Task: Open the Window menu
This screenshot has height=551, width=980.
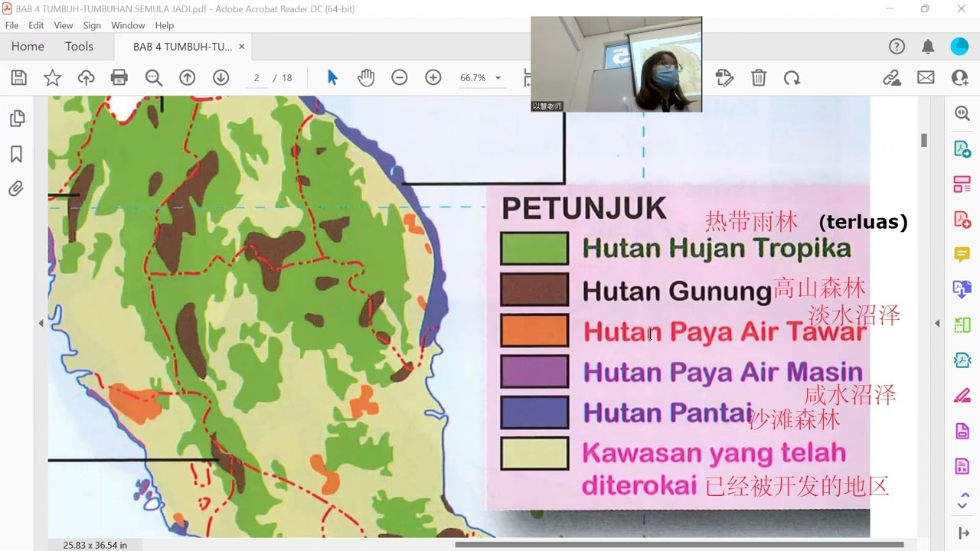Action: 128,25
